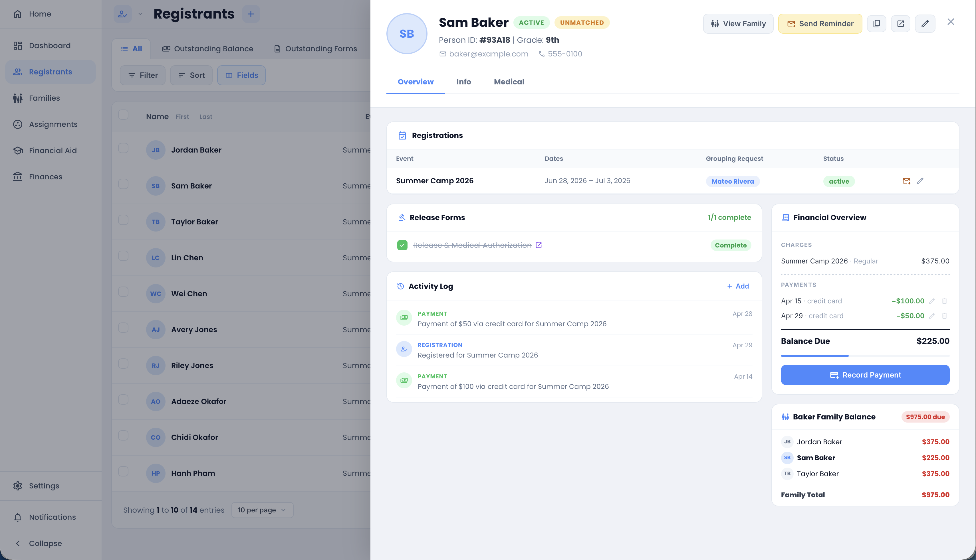Toggle the select-all checkbox in table header

[123, 115]
